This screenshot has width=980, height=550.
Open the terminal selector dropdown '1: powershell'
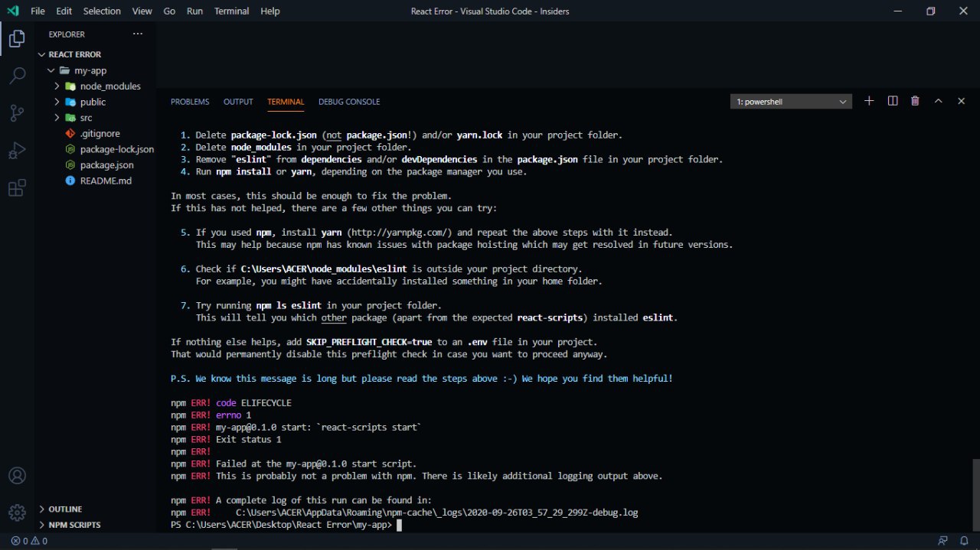tap(791, 101)
